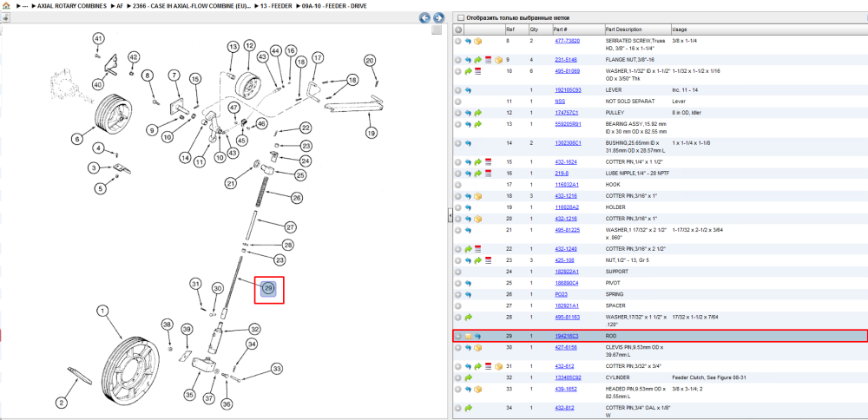Add SUPPORT row with plus icon
The width and height of the screenshot is (868, 420).
[458, 272]
